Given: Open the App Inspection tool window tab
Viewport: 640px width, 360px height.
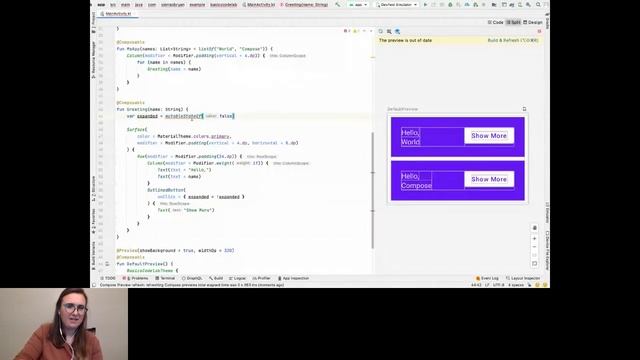Looking at the screenshot, I should (293, 278).
